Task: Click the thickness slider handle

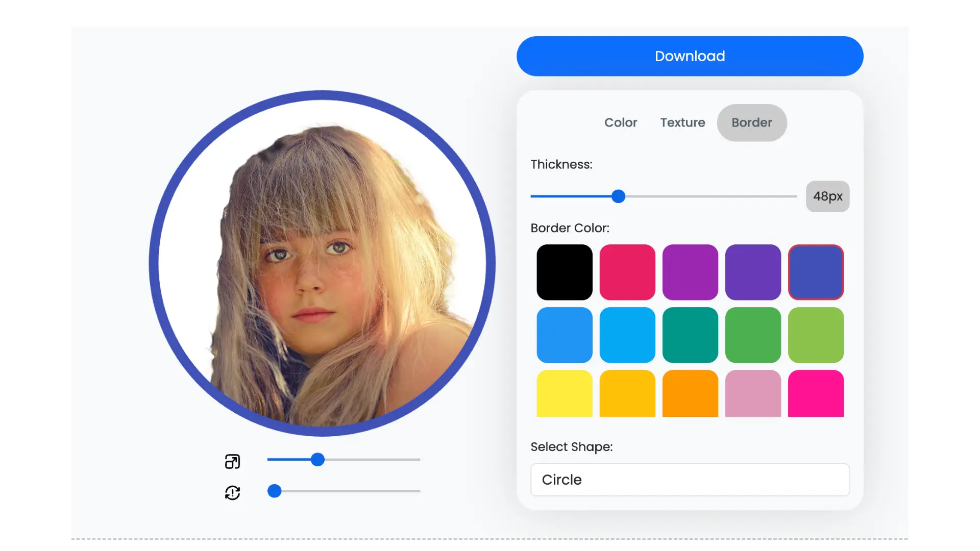Action: pyautogui.click(x=618, y=196)
